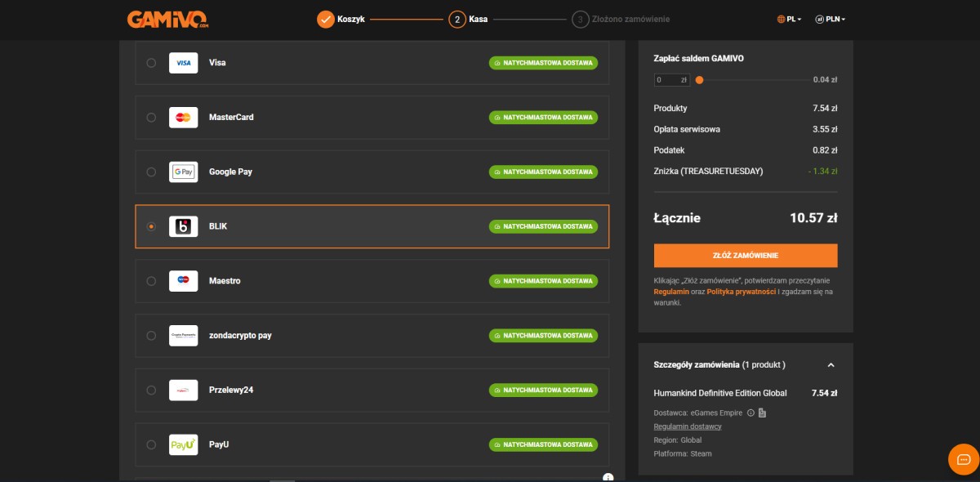Click BLIK's Natychmiastowa dostawa badge
The width and height of the screenshot is (980, 482).
pyautogui.click(x=544, y=226)
